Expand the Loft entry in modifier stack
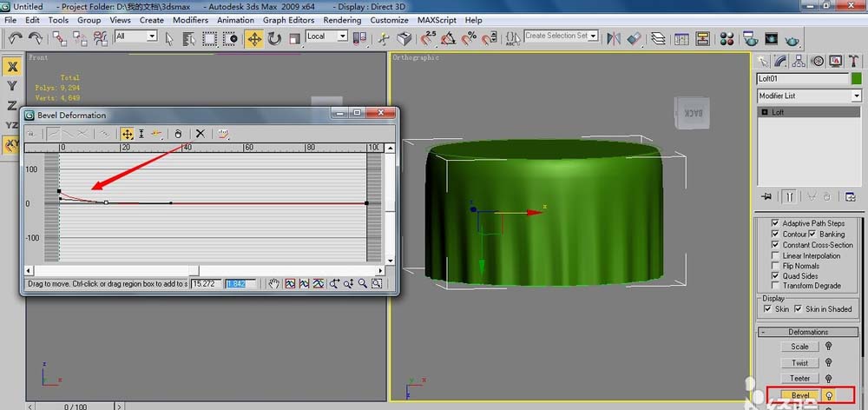Image resolution: width=868 pixels, height=410 pixels. (764, 112)
